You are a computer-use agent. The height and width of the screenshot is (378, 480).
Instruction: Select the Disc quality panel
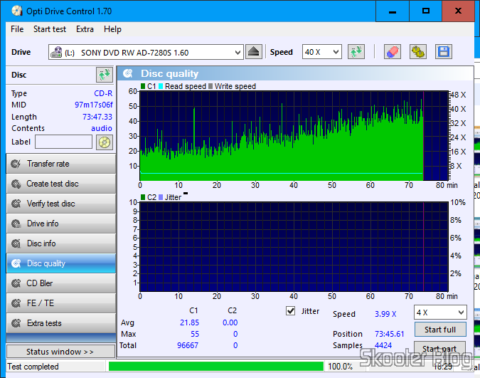(x=61, y=263)
